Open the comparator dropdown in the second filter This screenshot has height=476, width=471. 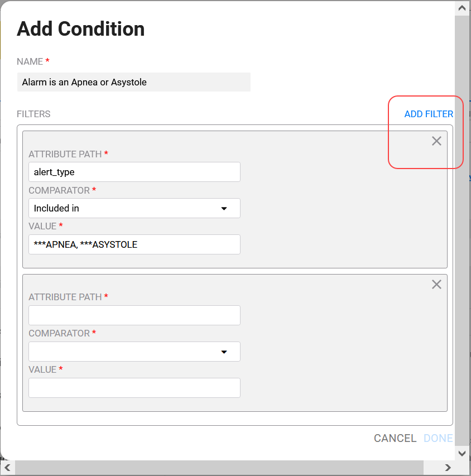[134, 352]
